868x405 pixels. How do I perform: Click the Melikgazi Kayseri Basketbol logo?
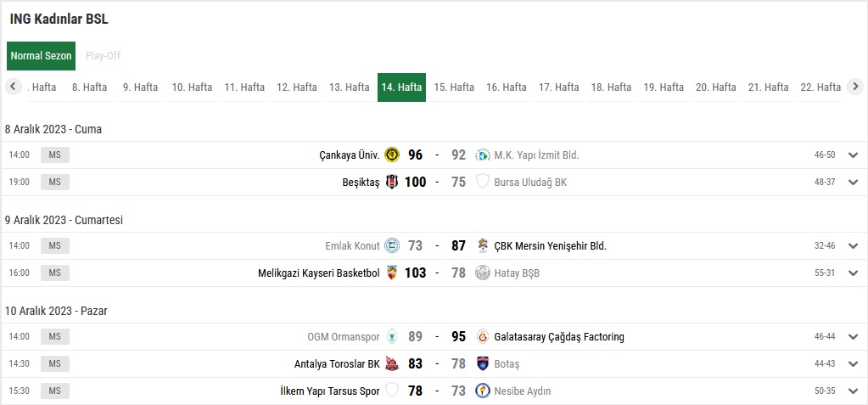(391, 273)
